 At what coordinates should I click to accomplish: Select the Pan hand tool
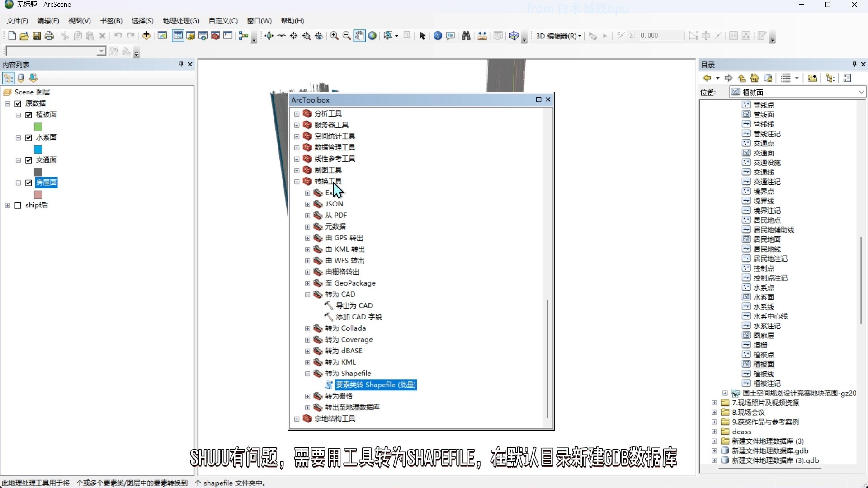(359, 36)
